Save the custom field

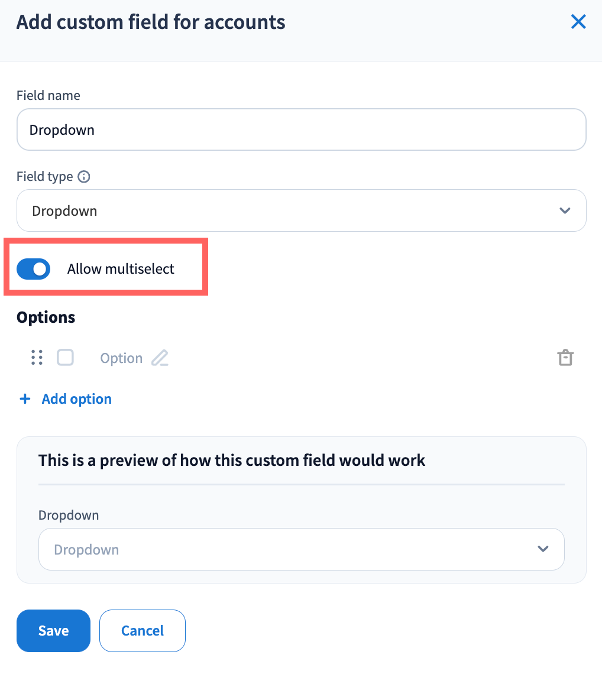point(53,631)
